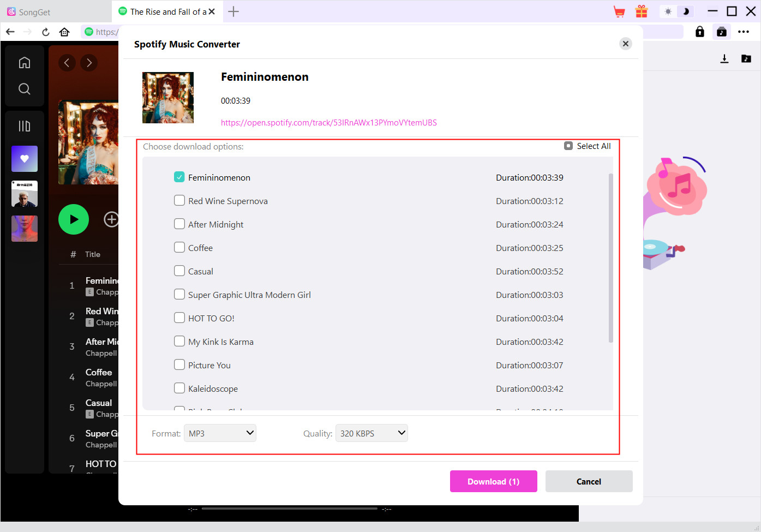Image resolution: width=761 pixels, height=532 pixels.
Task: Check Super Graphic Ultra Modern Girl checkbox
Action: coord(179,294)
